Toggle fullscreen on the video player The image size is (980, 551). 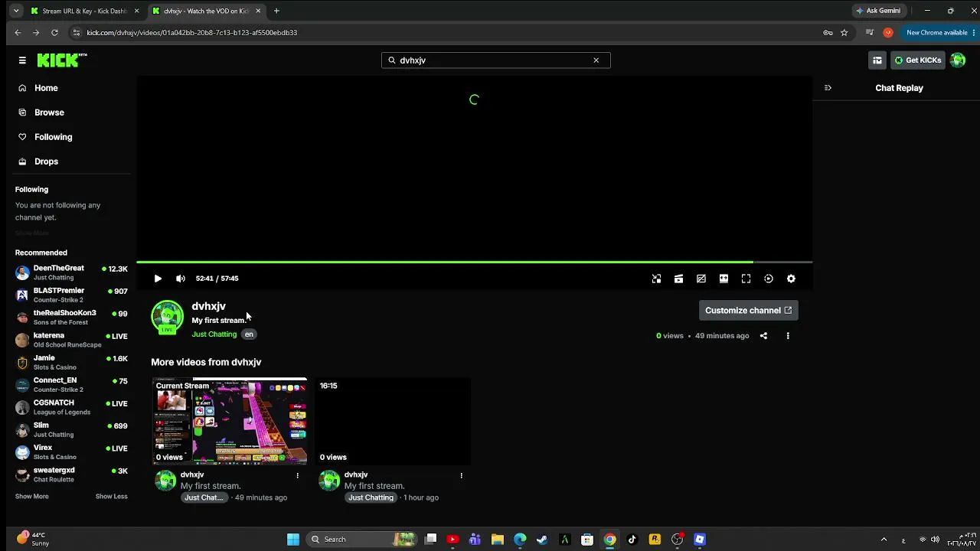[x=746, y=279]
